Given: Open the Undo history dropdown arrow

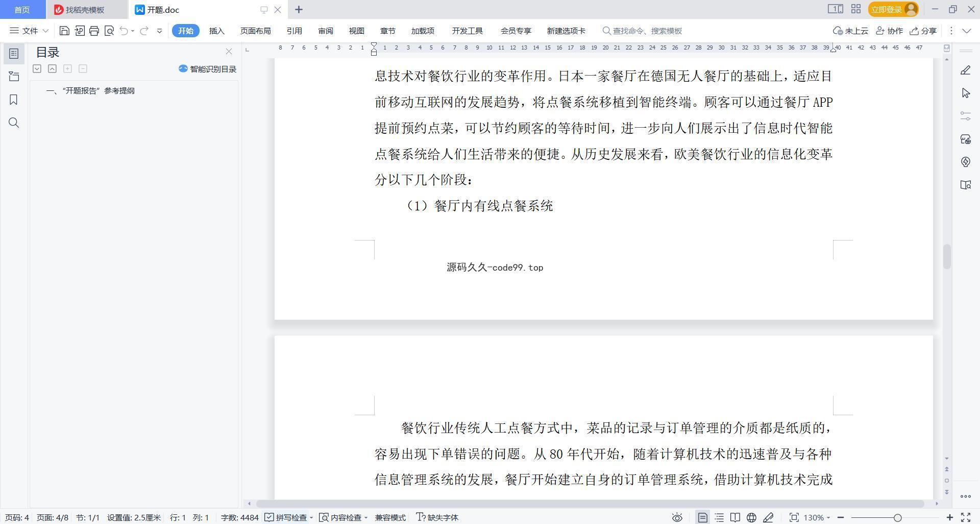Looking at the screenshot, I should (133, 31).
